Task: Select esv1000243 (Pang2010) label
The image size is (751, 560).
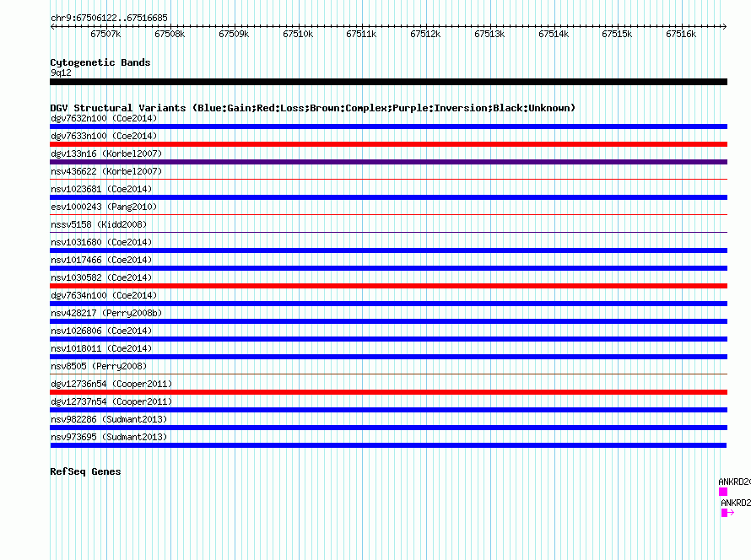Action: click(104, 207)
